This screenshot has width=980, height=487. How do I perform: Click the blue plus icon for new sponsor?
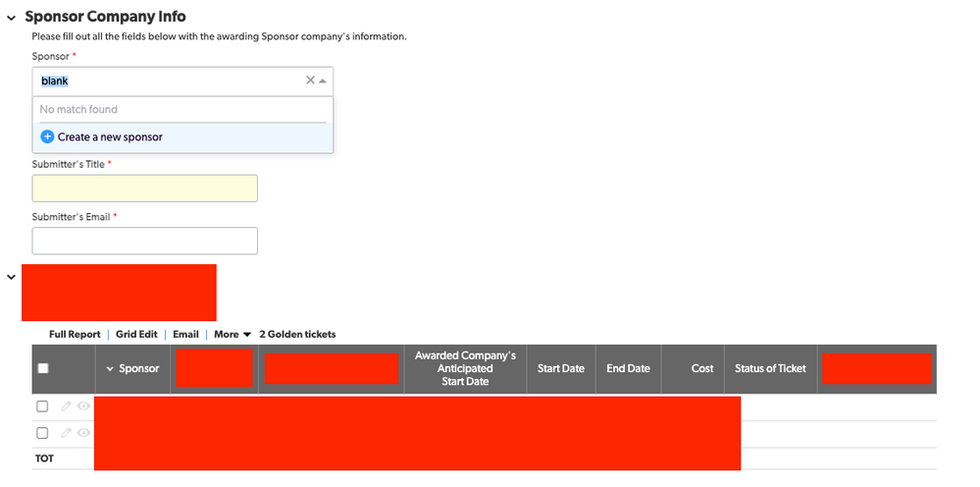pos(47,136)
